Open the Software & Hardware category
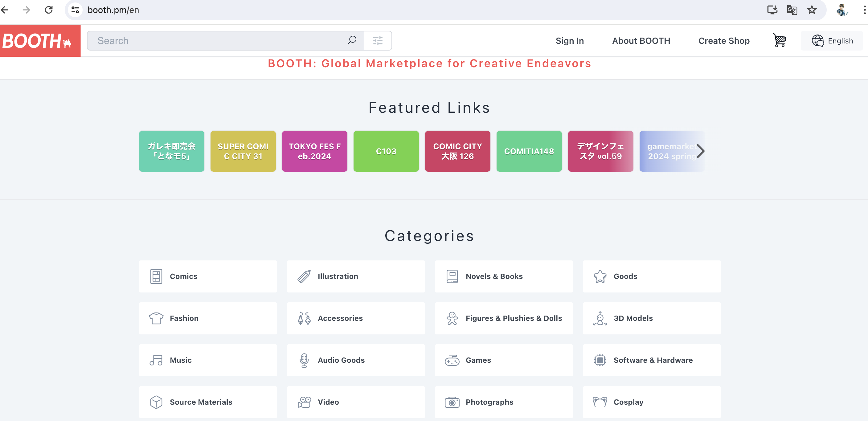The width and height of the screenshot is (868, 421). [652, 360]
